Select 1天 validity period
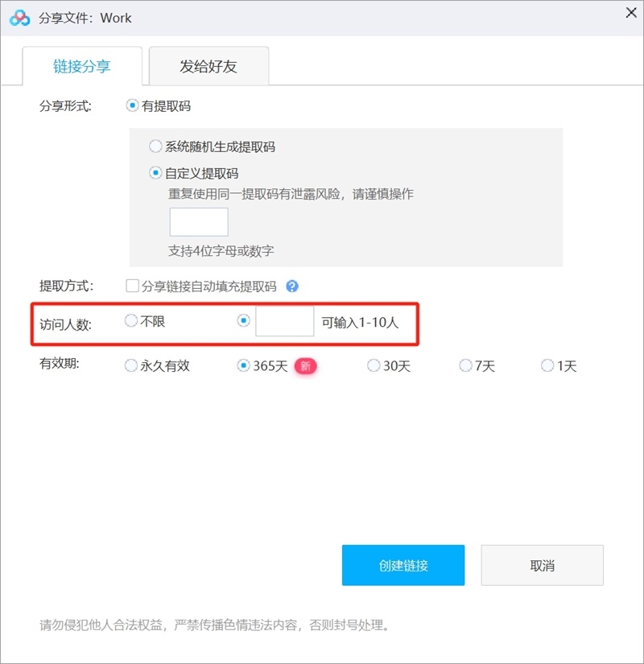 pos(547,365)
